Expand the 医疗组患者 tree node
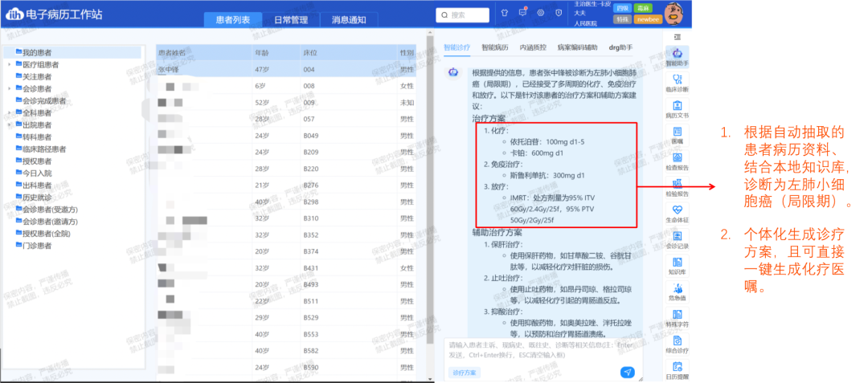 tap(10, 65)
